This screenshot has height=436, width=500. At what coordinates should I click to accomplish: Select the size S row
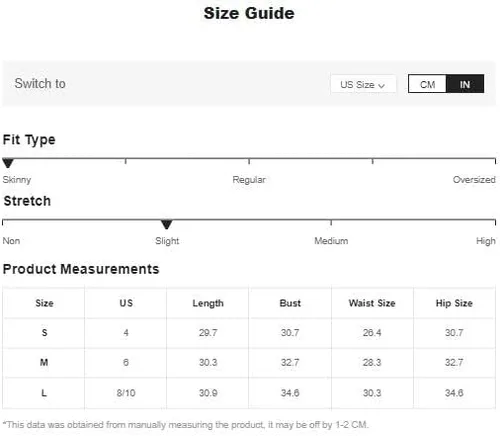click(249, 333)
